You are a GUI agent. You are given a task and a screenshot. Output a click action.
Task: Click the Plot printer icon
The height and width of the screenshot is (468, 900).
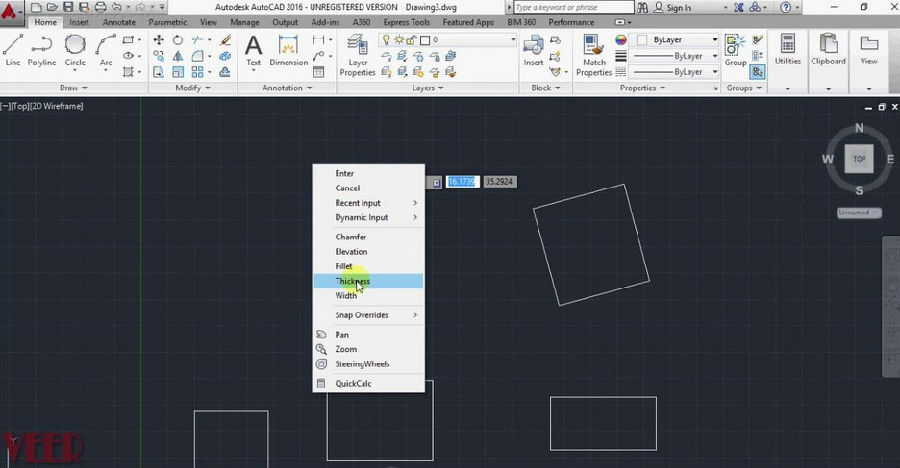[100, 7]
